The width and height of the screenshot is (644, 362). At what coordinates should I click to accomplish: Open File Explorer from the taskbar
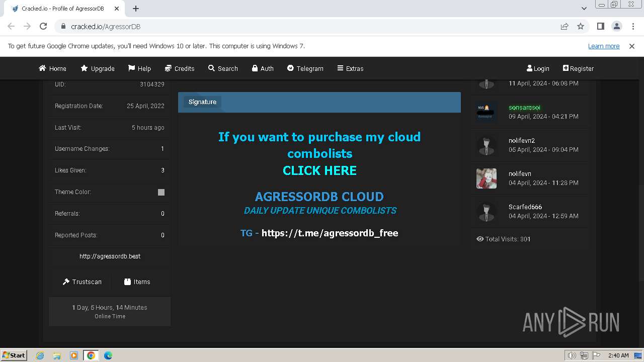[x=57, y=355]
